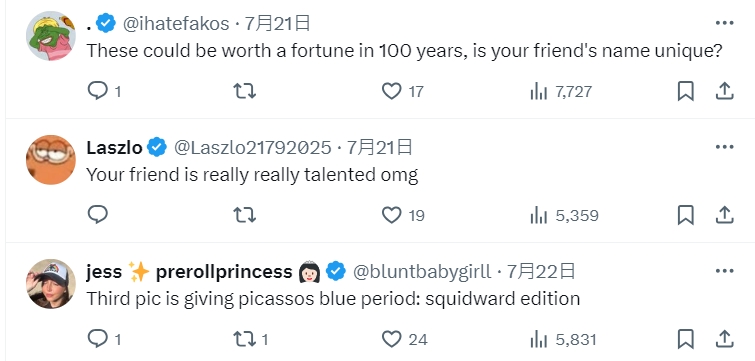The width and height of the screenshot is (755, 361).
Task: Reply to Laszlo's tweet
Action: click(x=98, y=215)
